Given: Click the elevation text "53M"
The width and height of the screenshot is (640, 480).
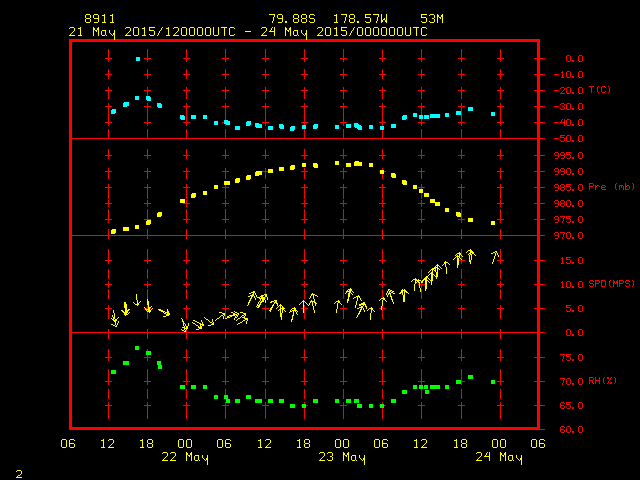Looking at the screenshot, I should pyautogui.click(x=432, y=19).
